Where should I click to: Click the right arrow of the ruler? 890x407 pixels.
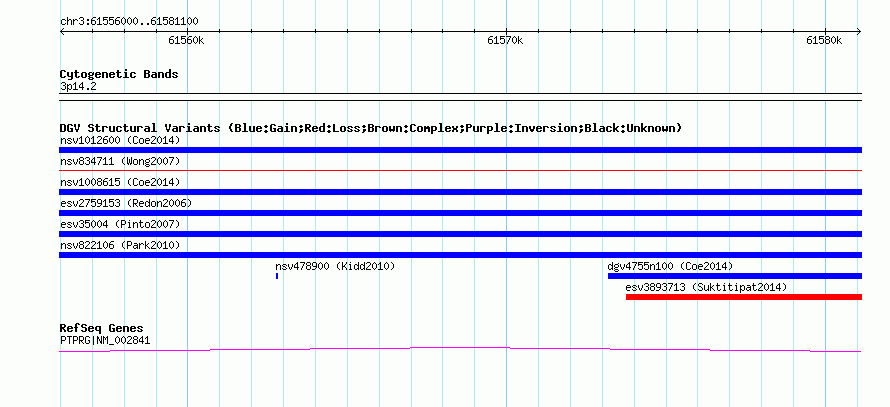(x=859, y=31)
